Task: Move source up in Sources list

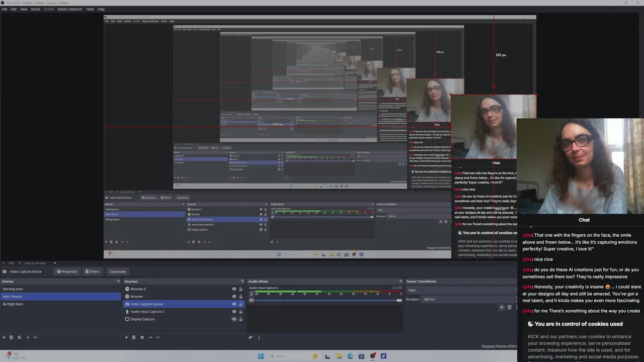Action: click(150, 337)
